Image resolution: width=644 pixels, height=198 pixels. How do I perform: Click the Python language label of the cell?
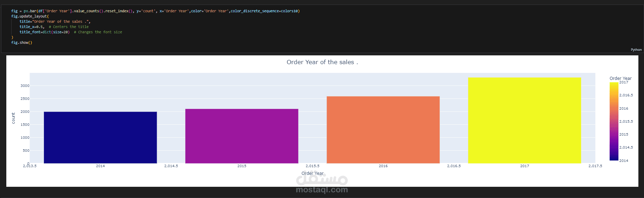coord(636,50)
